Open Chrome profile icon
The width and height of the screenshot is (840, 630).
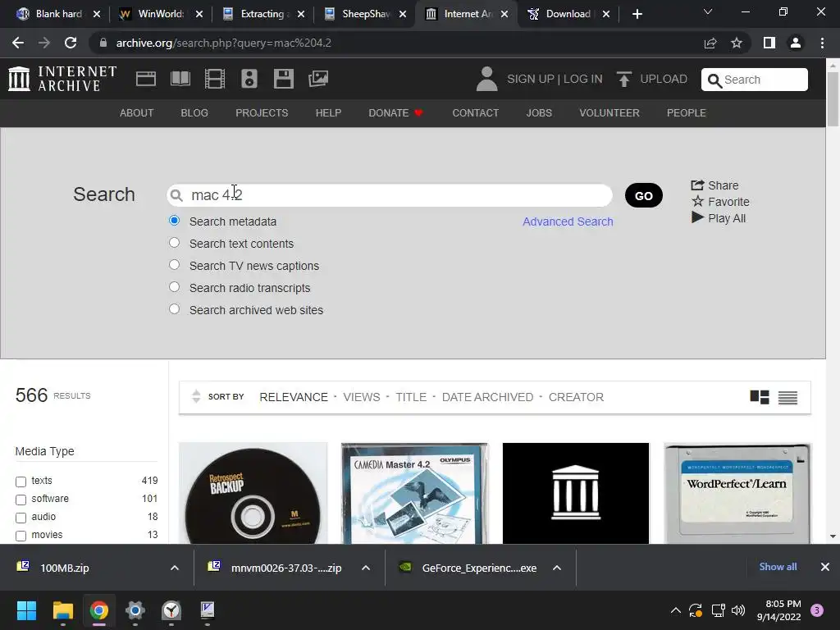[x=796, y=43]
